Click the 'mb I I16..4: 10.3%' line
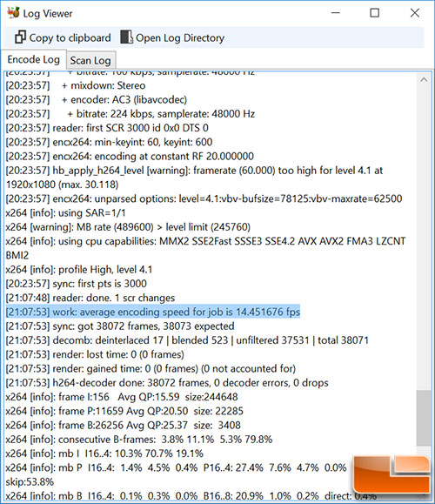Viewport: 435px width, 504px height. coord(104,454)
